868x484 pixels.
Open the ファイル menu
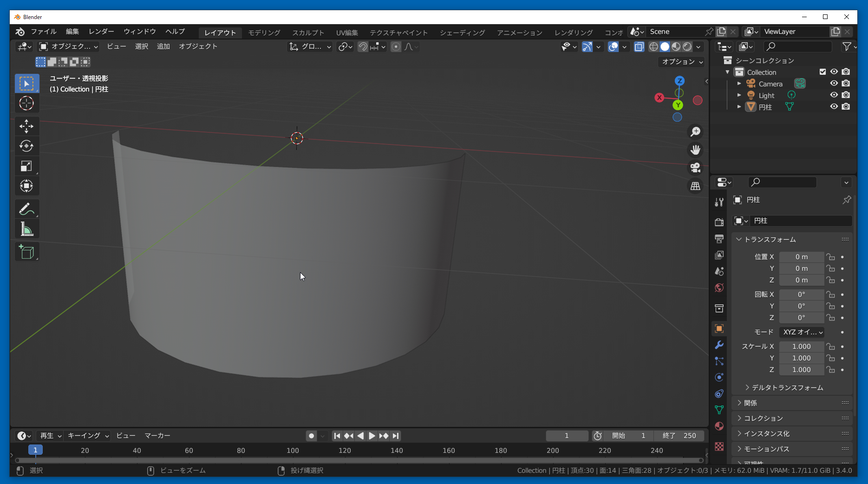click(43, 32)
